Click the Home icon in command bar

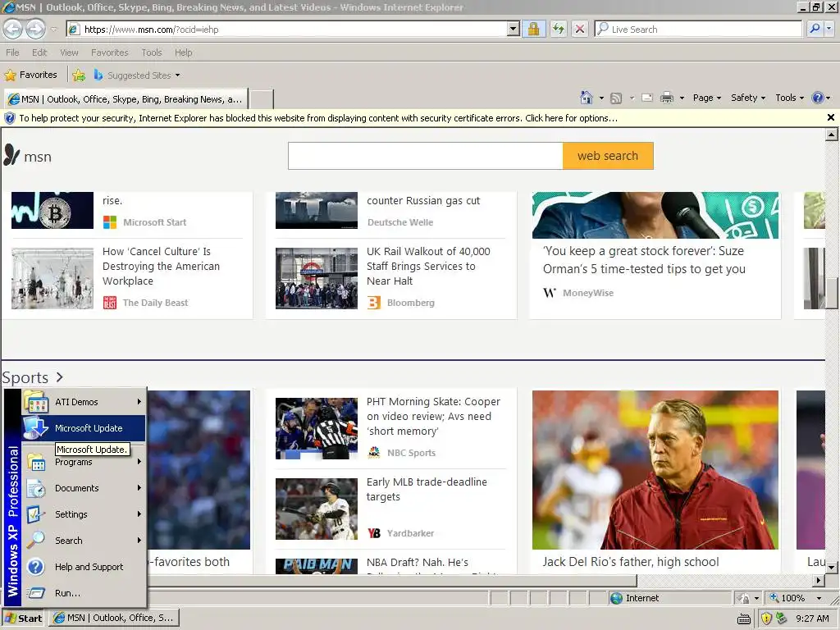point(587,98)
